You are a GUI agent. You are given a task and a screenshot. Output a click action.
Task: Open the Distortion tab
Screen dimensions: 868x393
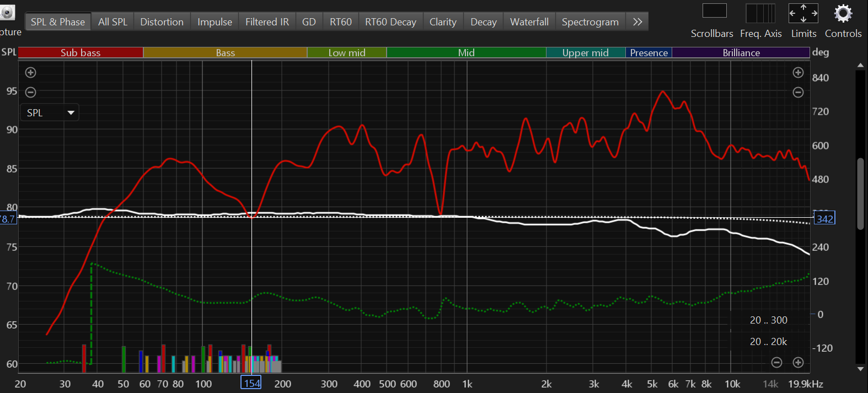point(162,22)
